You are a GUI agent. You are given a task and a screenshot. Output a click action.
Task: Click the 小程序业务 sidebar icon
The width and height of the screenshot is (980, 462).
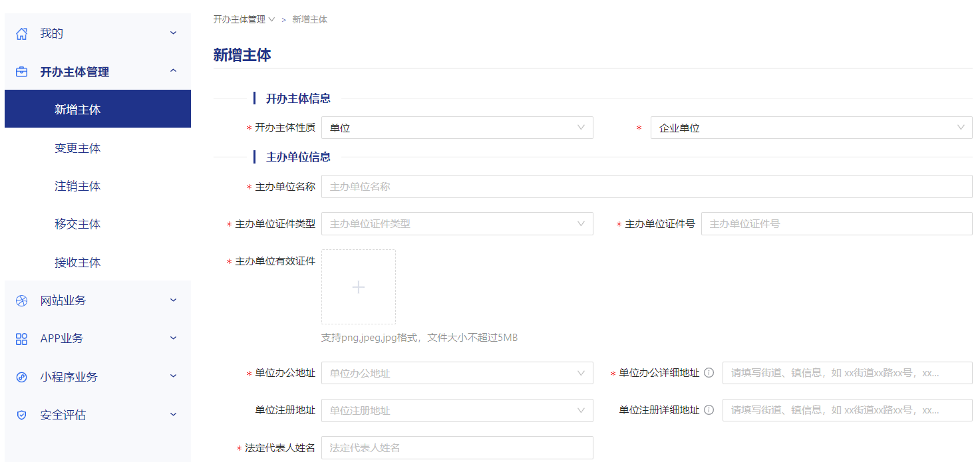coord(21,376)
